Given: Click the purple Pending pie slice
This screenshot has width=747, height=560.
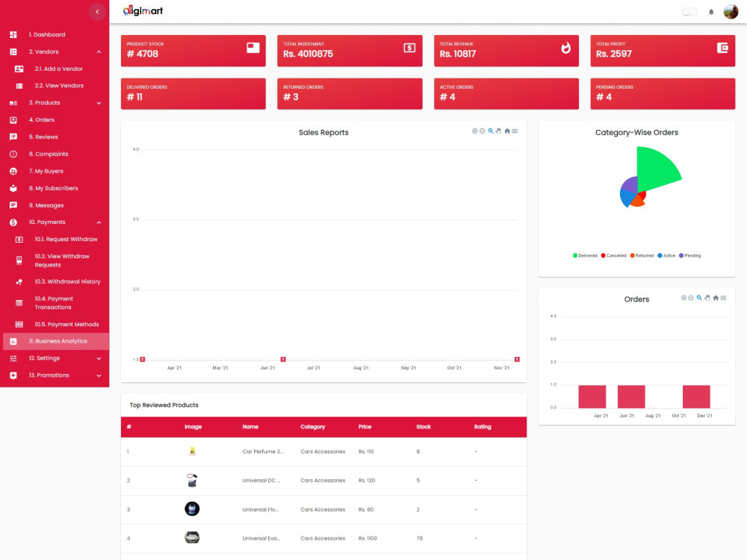Looking at the screenshot, I should [630, 184].
